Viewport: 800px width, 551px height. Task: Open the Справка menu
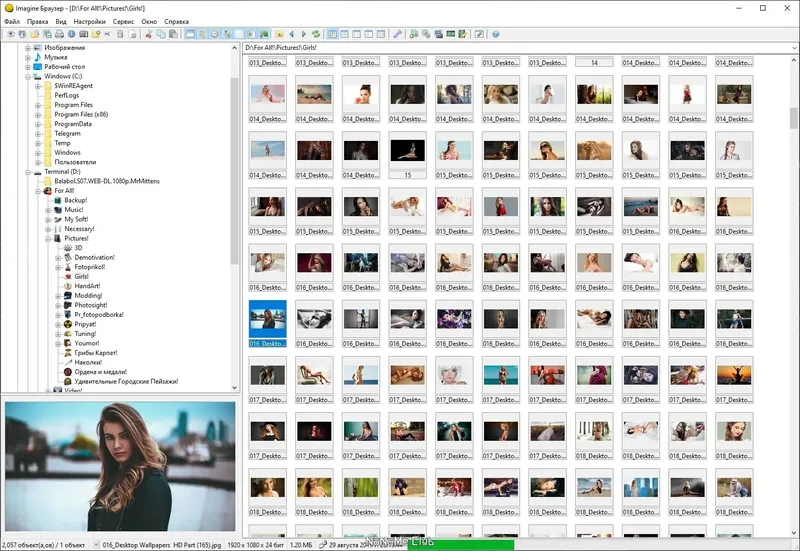point(177,21)
